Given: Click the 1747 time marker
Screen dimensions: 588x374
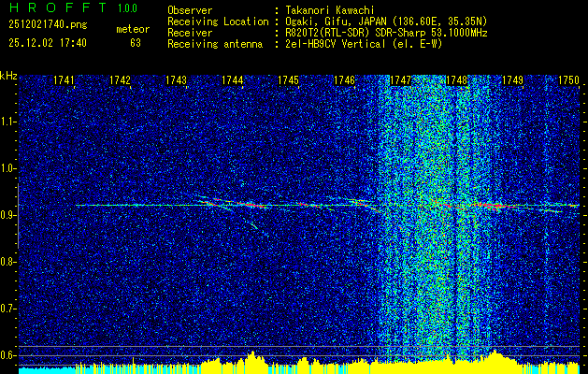Looking at the screenshot, I should tap(400, 79).
